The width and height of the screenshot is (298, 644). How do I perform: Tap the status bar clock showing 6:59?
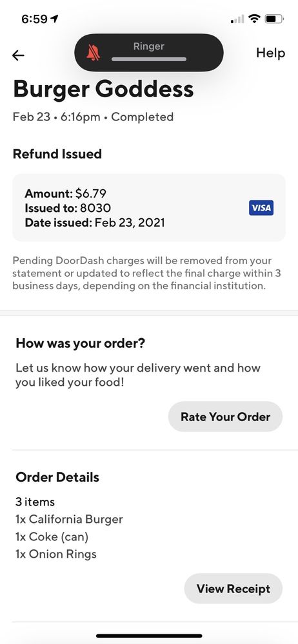coord(35,19)
